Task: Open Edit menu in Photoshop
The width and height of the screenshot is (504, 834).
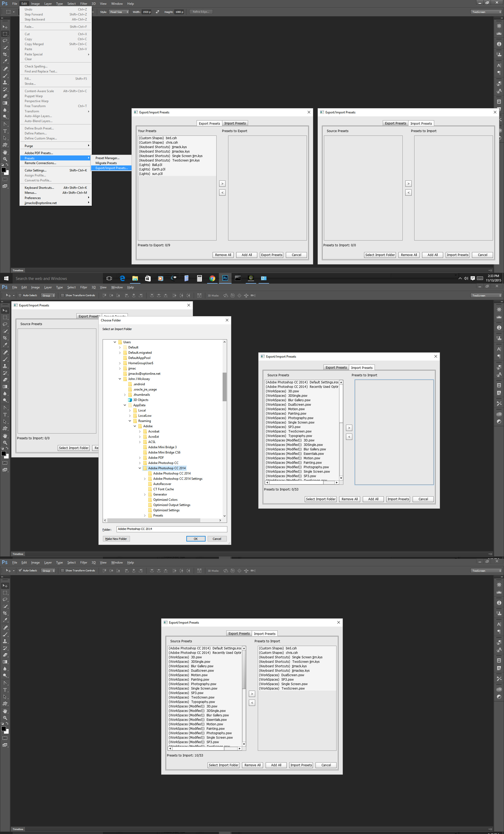Action: (x=24, y=3)
